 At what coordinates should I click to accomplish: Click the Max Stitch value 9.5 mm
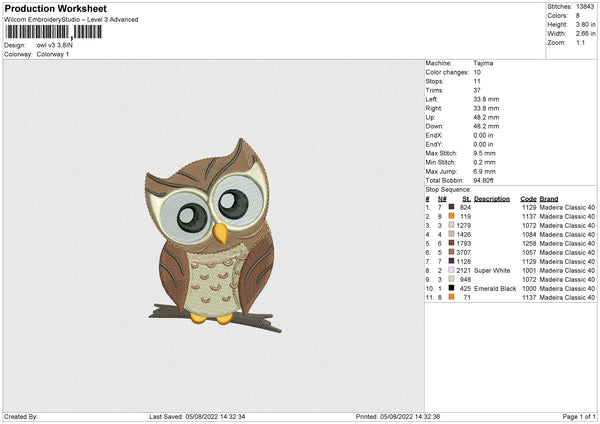484,153
